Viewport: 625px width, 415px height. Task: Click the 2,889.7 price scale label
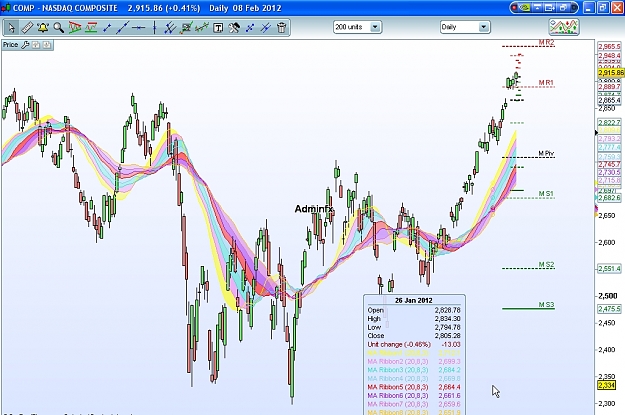point(609,87)
